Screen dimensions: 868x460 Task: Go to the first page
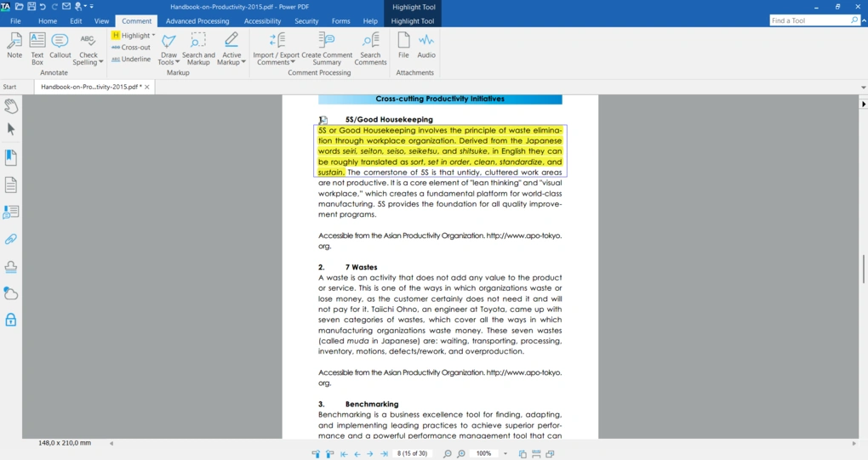click(344, 454)
